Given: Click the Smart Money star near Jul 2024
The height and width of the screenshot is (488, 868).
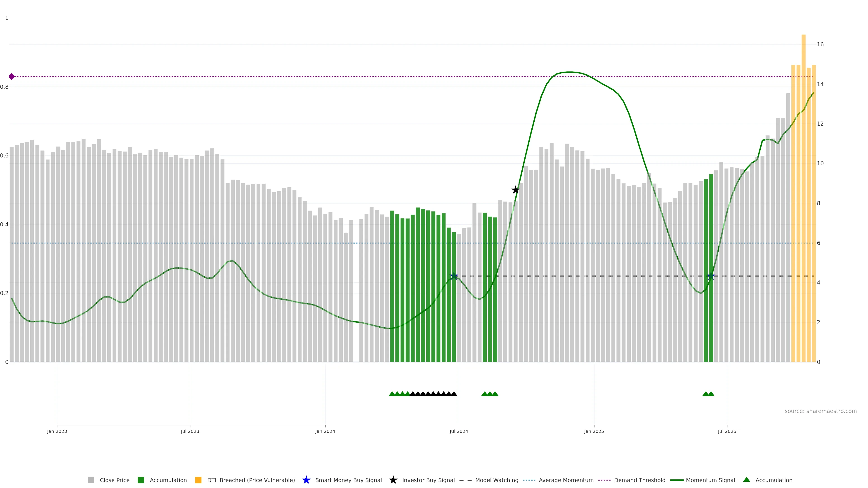Looking at the screenshot, I should click(x=454, y=276).
